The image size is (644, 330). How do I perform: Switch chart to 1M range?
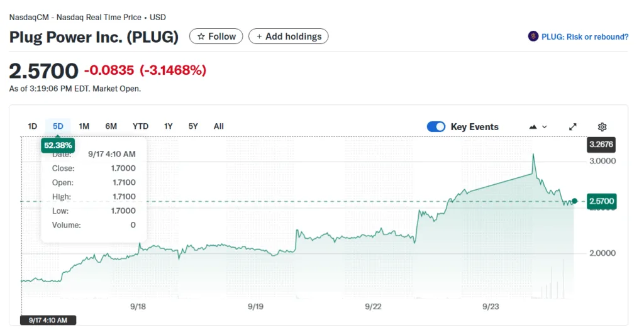coord(84,126)
